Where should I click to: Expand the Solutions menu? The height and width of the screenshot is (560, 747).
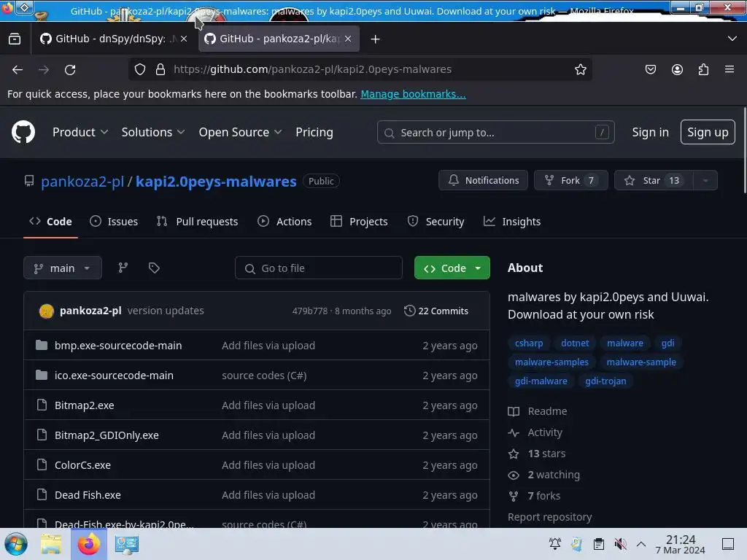[x=153, y=132]
